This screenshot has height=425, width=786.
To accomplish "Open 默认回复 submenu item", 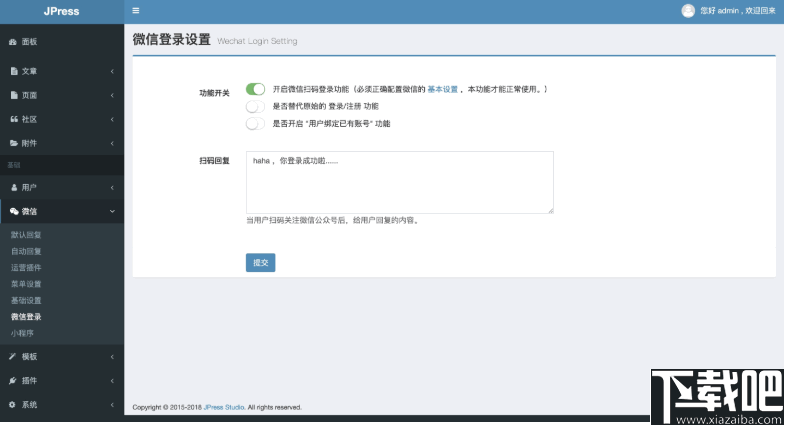I will [26, 235].
